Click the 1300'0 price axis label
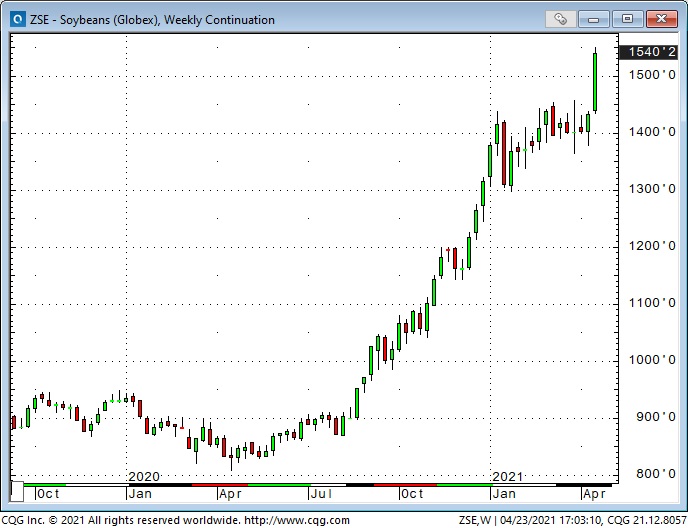This screenshot has height=528, width=688. [x=652, y=189]
